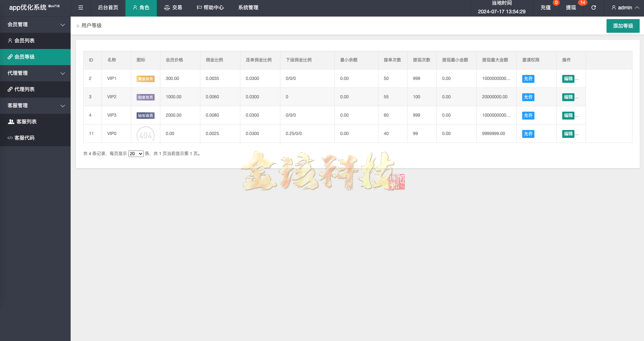This screenshot has height=341, width=644.
Task: Select the 角色 icon in the top navigation
Action: 135,7
